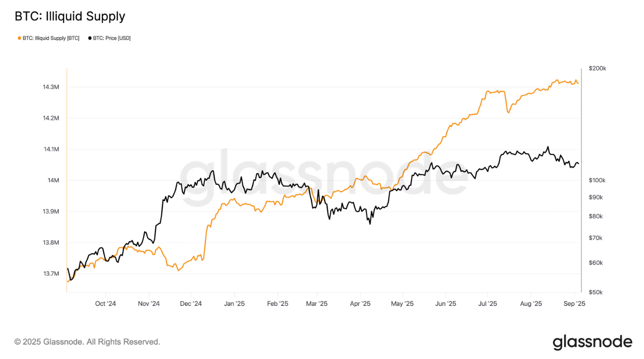Viewport: 644px width, 359px height.
Task: Click the 14M left axis label
Action: pyautogui.click(x=54, y=180)
